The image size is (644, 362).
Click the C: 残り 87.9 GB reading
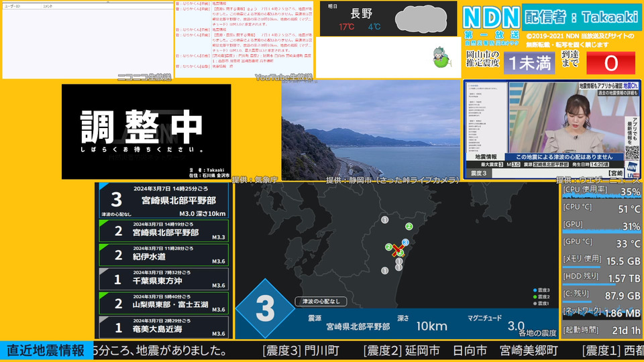click(601, 296)
